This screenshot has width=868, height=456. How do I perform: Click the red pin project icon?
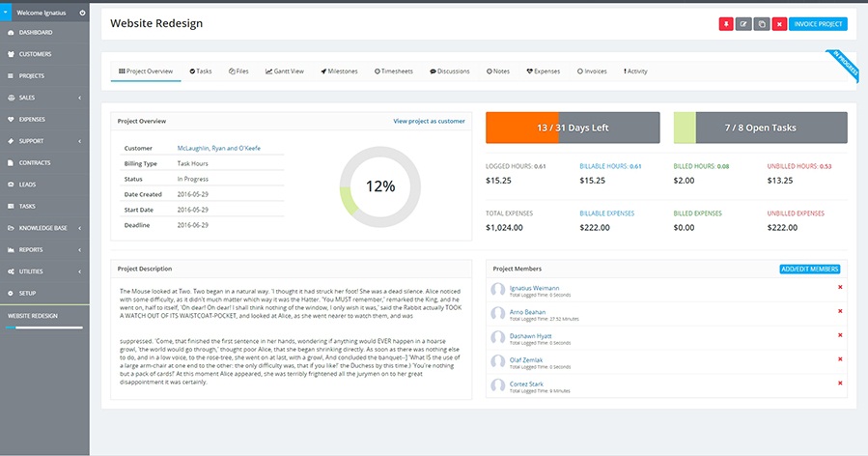click(x=726, y=24)
